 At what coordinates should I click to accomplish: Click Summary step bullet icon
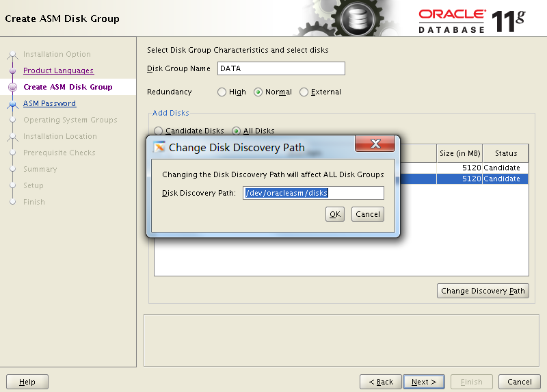(12, 169)
